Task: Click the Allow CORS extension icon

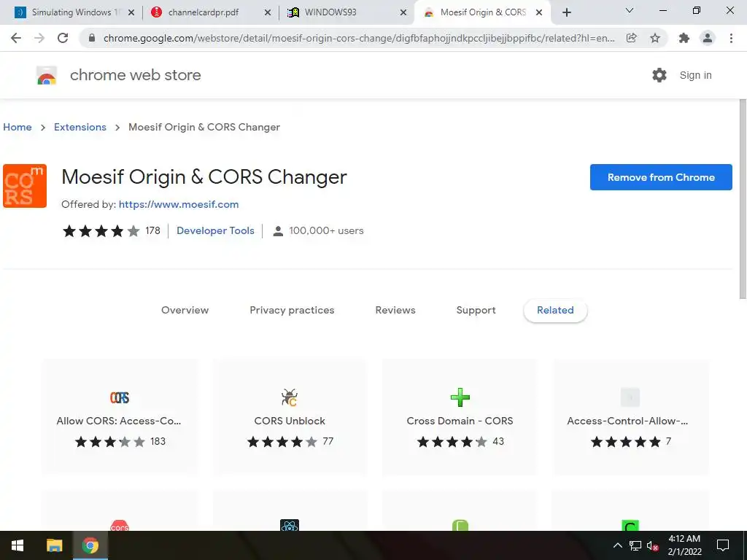Action: pos(119,397)
